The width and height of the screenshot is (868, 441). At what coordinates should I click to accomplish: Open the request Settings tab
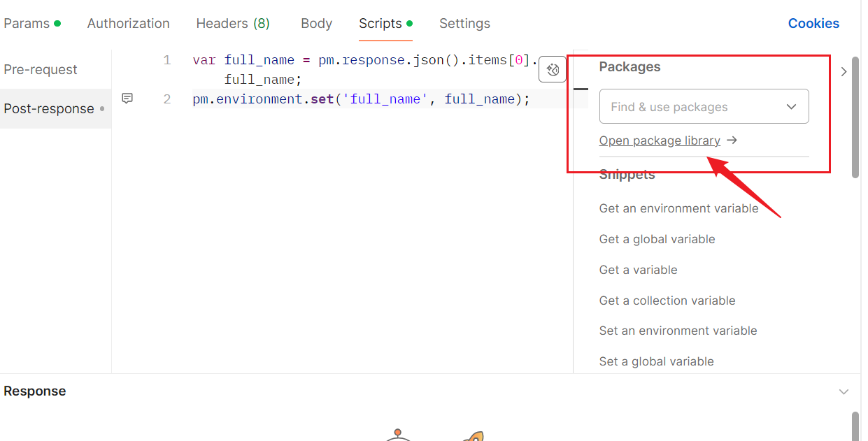point(464,23)
